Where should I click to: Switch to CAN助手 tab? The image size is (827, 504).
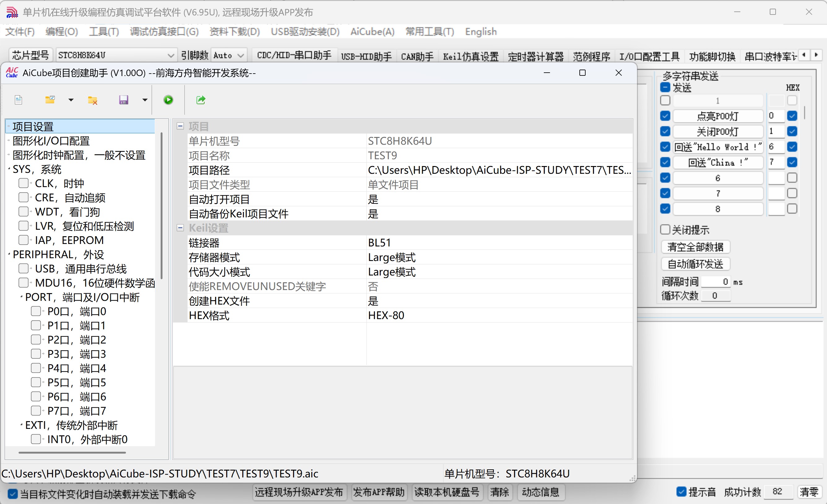tap(417, 56)
